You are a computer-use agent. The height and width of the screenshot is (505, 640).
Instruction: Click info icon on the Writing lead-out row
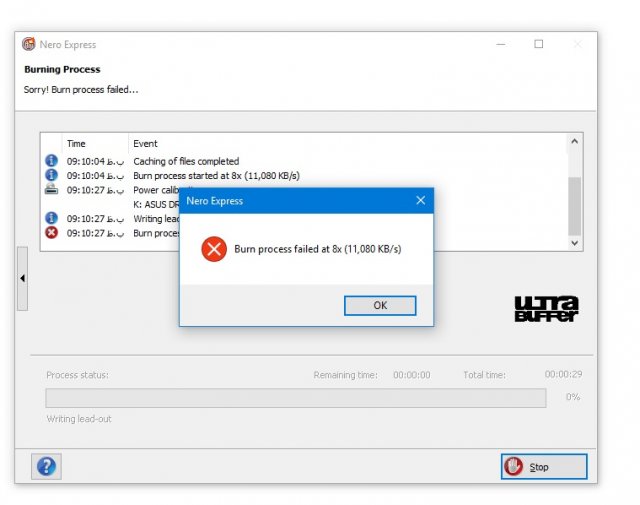tap(51, 218)
